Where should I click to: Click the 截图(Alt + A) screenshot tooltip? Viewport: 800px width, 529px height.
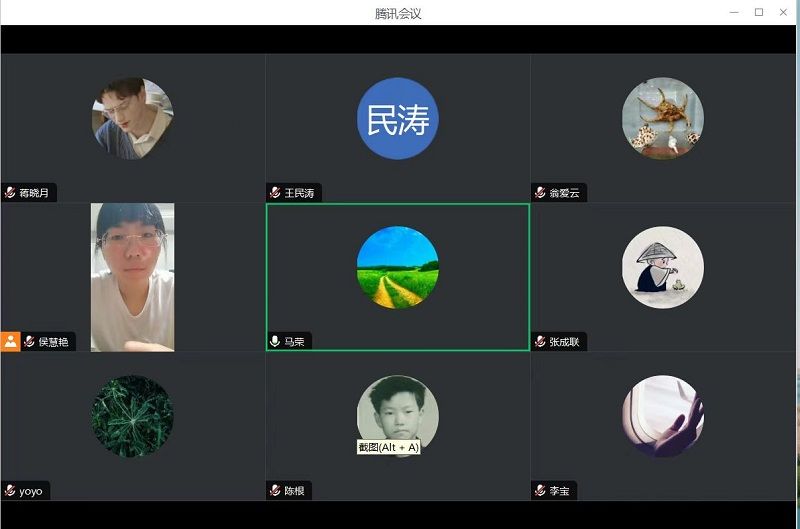(x=388, y=447)
